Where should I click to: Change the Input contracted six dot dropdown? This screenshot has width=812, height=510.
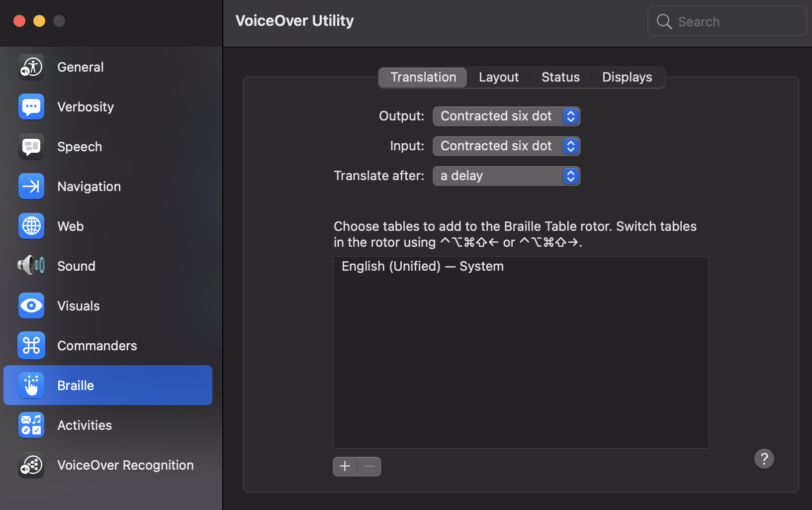point(506,146)
